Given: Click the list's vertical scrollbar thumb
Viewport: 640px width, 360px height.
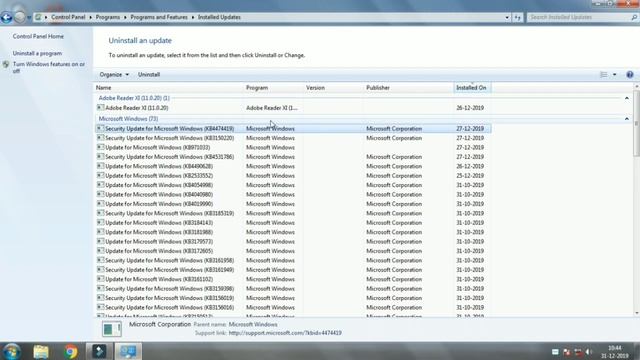Looking at the screenshot, I should point(636,123).
